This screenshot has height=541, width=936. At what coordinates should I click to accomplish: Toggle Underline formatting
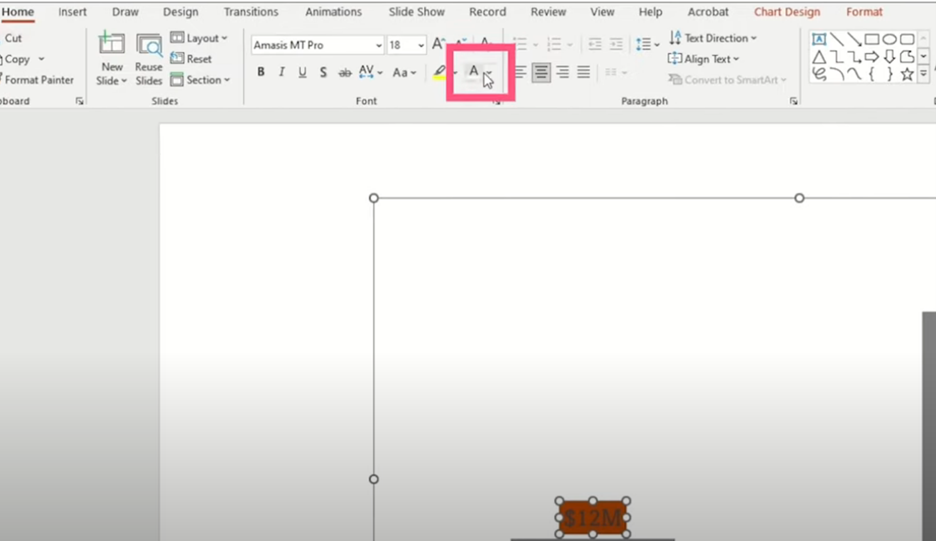[x=301, y=72]
